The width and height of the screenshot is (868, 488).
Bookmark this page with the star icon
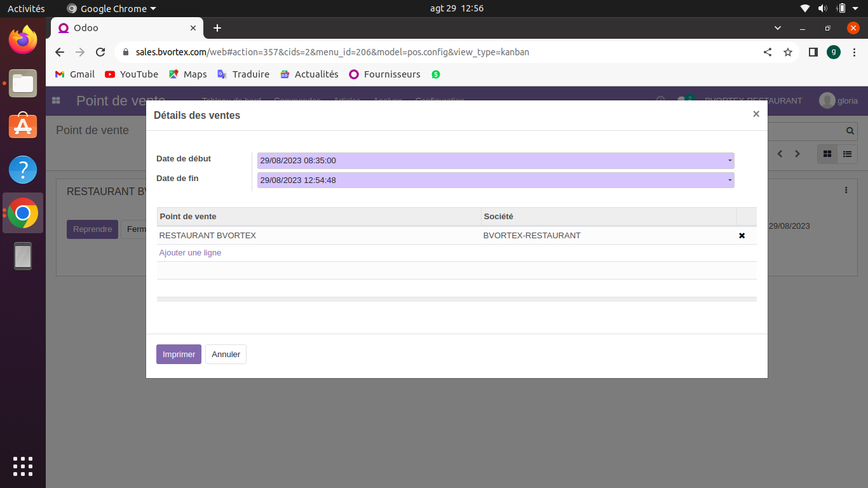point(788,52)
